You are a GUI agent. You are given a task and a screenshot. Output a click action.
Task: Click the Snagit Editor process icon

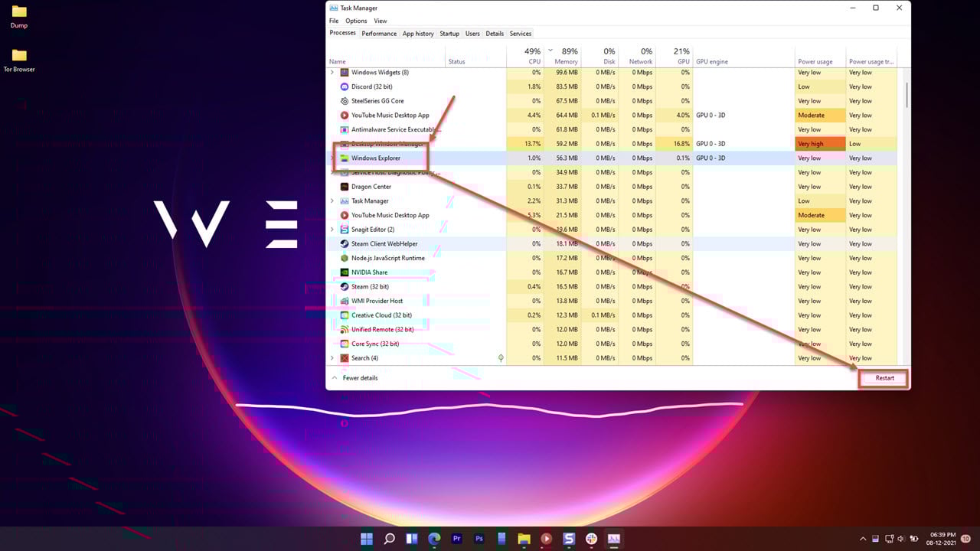point(345,230)
